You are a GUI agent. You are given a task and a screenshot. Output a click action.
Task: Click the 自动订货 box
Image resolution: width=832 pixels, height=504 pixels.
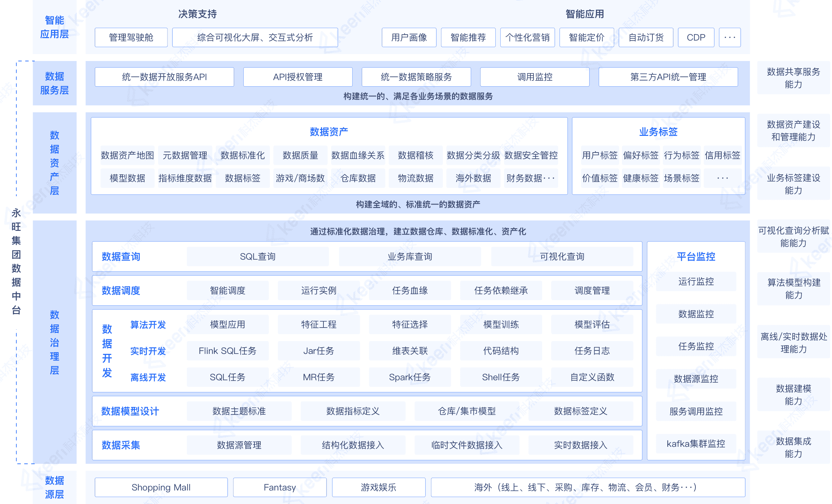[x=646, y=37]
